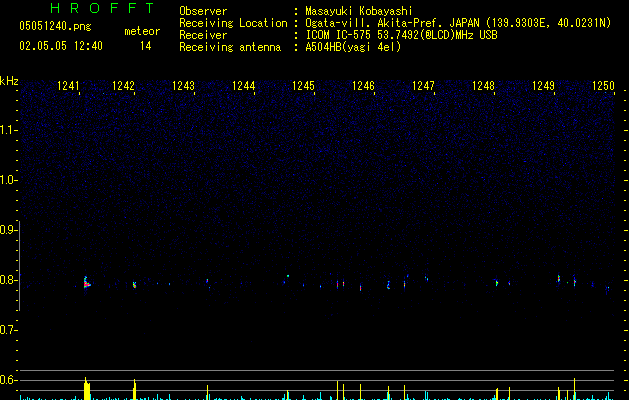Click the meteor count value 14
Screen dimensions: 629x400
coord(146,46)
